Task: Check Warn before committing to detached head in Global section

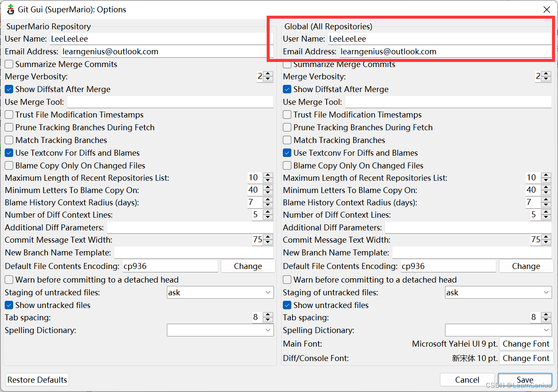Action: coord(287,280)
